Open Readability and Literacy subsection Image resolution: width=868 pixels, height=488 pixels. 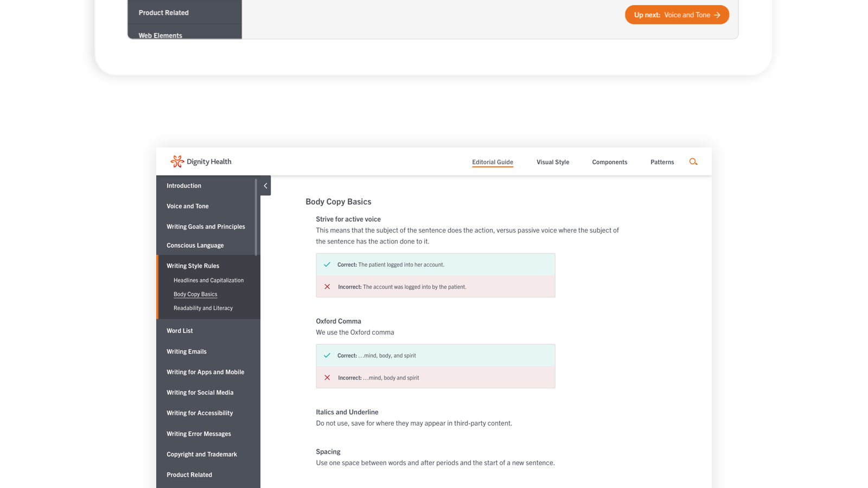203,308
